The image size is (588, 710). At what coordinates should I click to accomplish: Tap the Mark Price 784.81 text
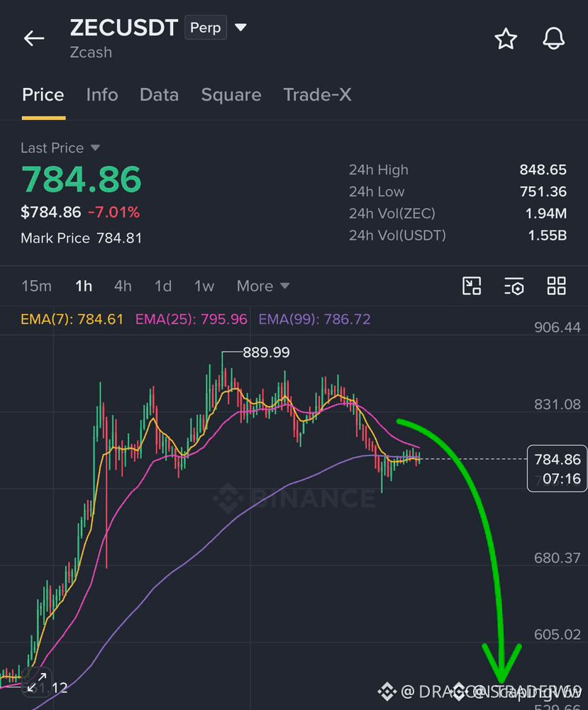[82, 238]
